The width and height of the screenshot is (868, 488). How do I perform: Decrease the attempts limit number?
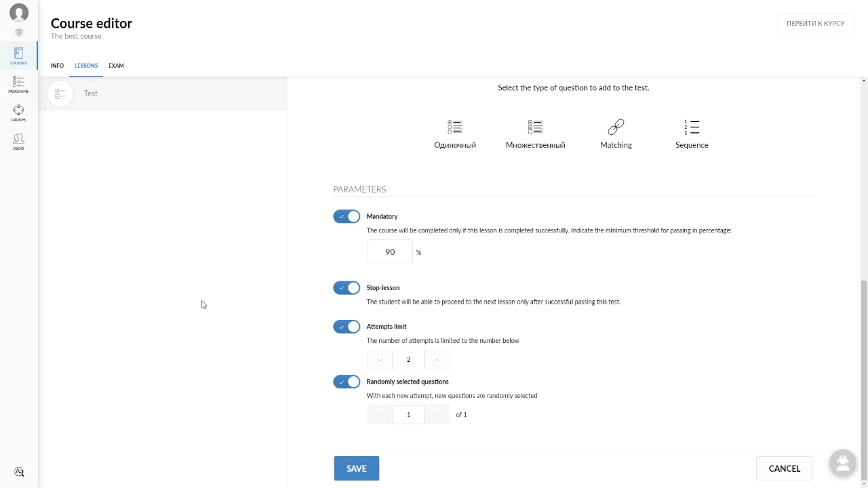pos(380,360)
